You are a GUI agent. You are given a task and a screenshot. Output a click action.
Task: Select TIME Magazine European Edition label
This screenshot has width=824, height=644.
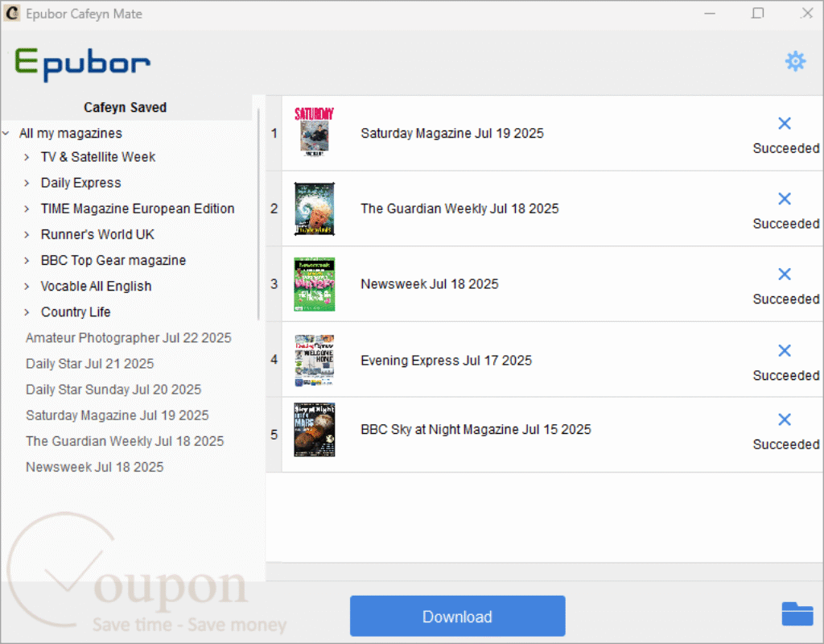[x=138, y=208]
